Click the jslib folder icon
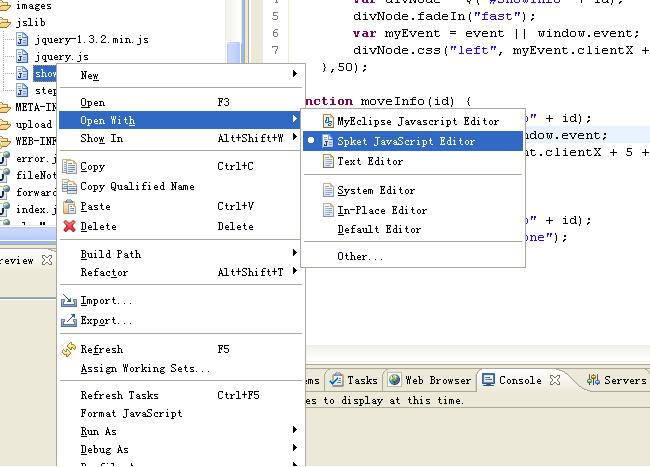Screen dimensions: 650x467 [x=5, y=22]
